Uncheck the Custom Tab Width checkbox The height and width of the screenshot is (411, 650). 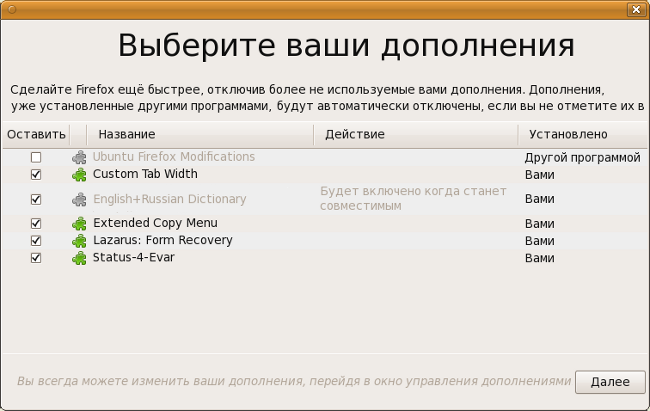coord(36,175)
